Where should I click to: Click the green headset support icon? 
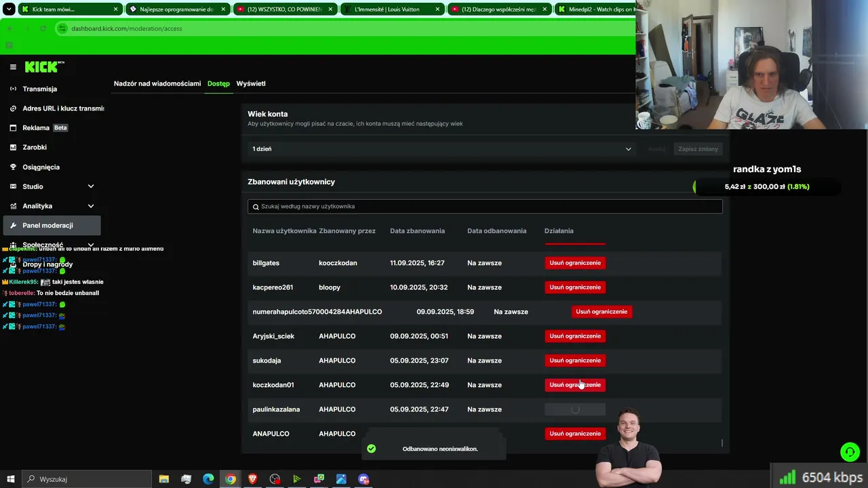click(x=850, y=451)
